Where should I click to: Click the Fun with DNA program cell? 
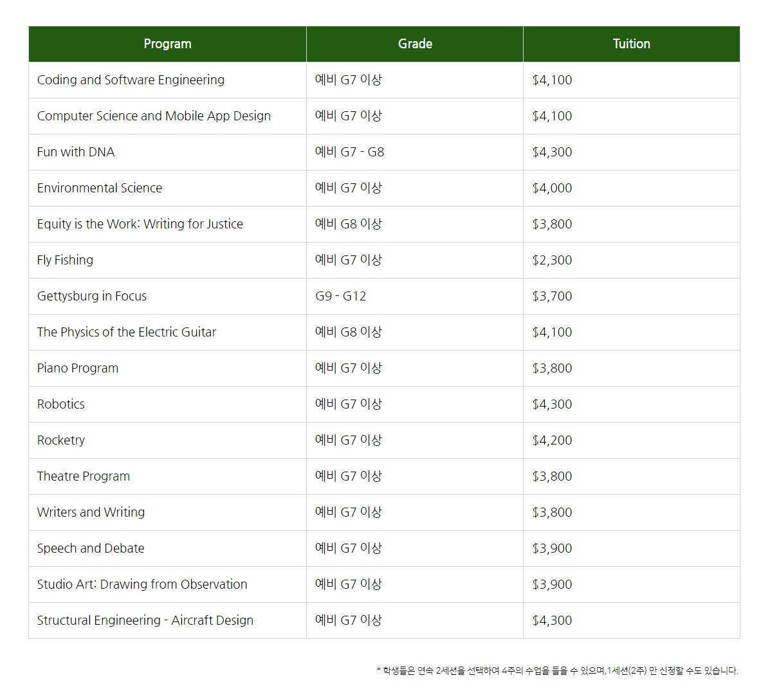click(76, 152)
